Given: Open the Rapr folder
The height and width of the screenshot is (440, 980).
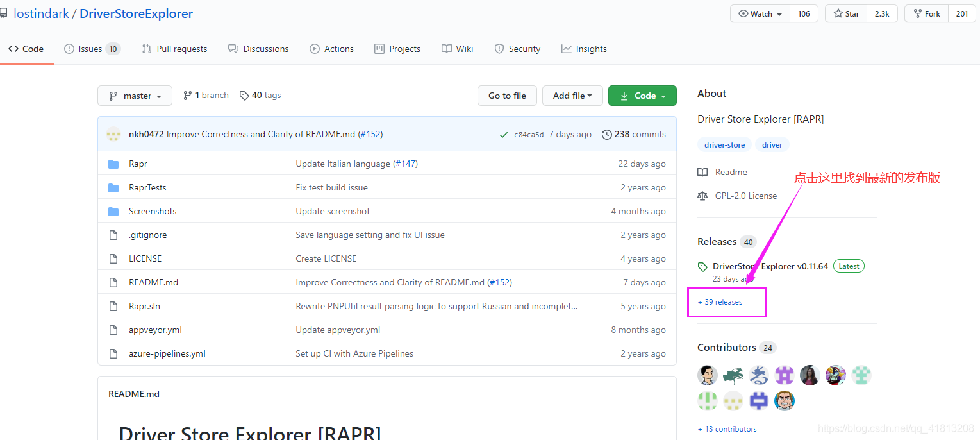Looking at the screenshot, I should point(138,164).
